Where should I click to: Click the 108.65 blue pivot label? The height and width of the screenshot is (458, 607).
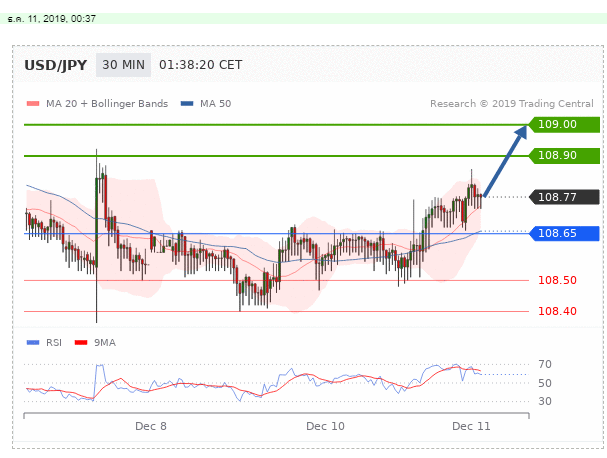point(564,233)
